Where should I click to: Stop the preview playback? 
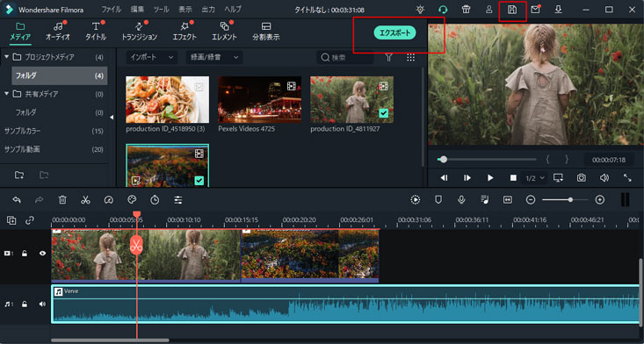click(x=513, y=177)
